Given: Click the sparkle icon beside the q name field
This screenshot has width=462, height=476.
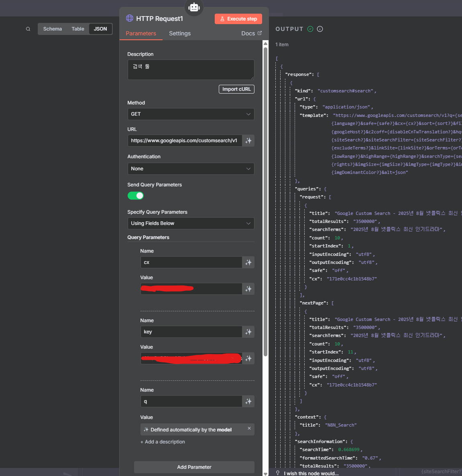Looking at the screenshot, I should click(x=248, y=401).
